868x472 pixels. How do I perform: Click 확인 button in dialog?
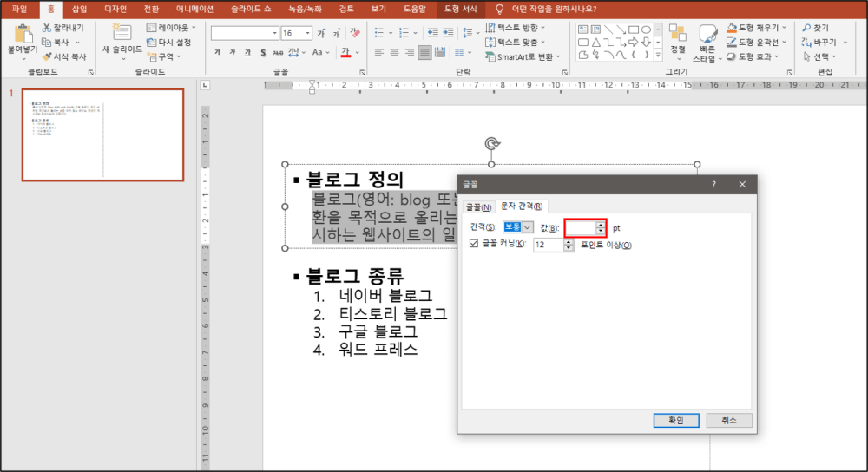tap(676, 421)
